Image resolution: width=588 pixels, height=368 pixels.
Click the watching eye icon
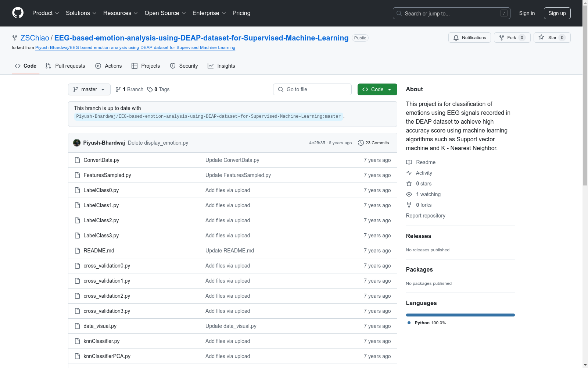pyautogui.click(x=409, y=194)
